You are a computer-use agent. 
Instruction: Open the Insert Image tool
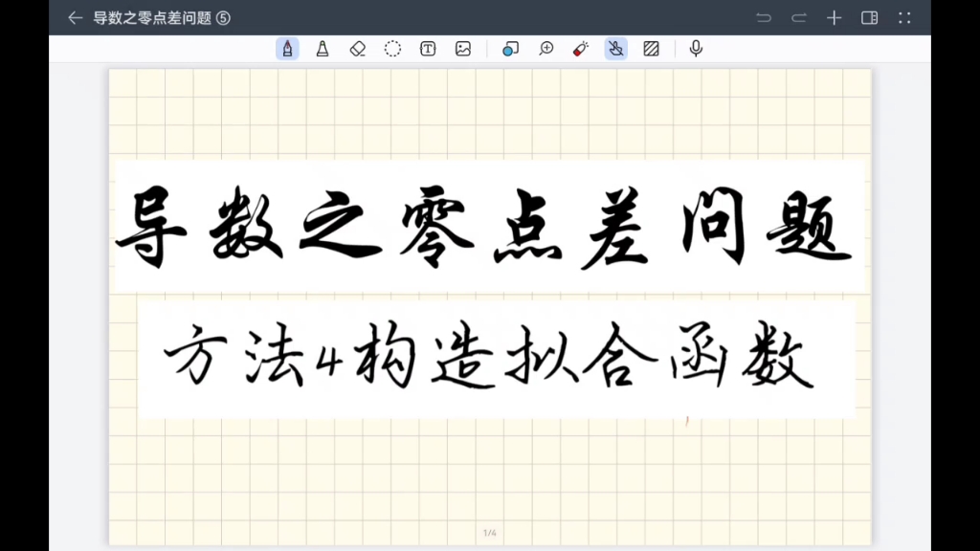pyautogui.click(x=462, y=48)
